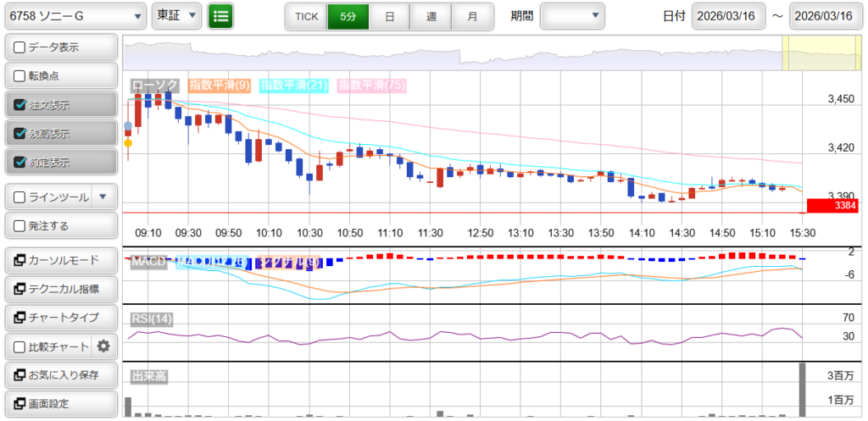This screenshot has width=868, height=421.
Task: Expand the 期間 period dropdown
Action: pyautogui.click(x=572, y=15)
